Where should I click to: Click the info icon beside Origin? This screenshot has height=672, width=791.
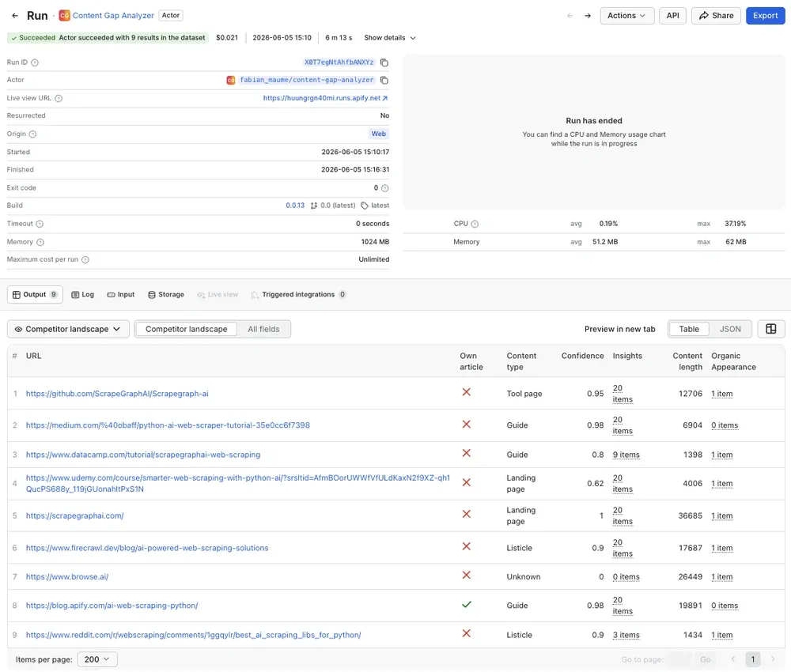(32, 134)
